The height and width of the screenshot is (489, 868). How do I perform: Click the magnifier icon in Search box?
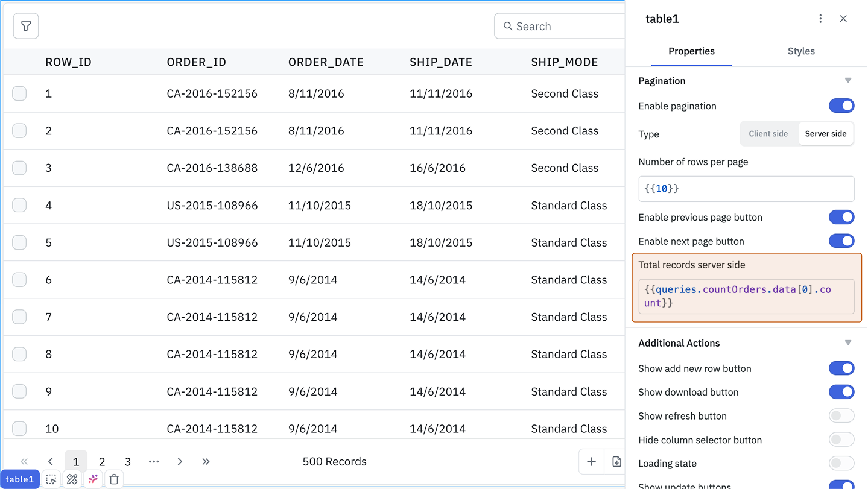click(508, 26)
